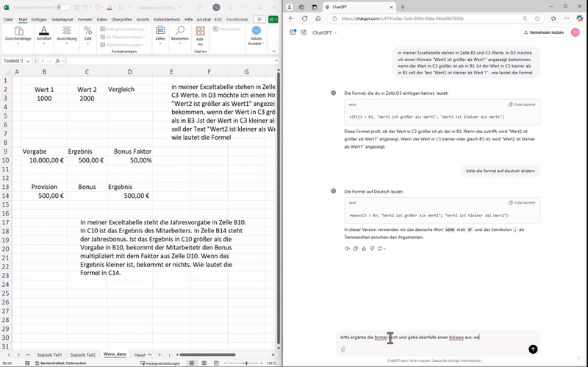The image size is (588, 367).
Task: Open the ChatGPT sidebar panel
Action: pos(293,32)
